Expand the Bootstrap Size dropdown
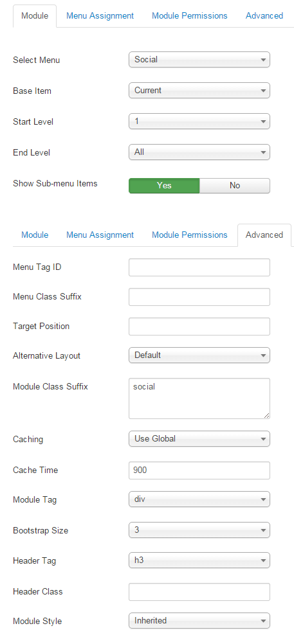The image size is (294, 644). (x=199, y=530)
